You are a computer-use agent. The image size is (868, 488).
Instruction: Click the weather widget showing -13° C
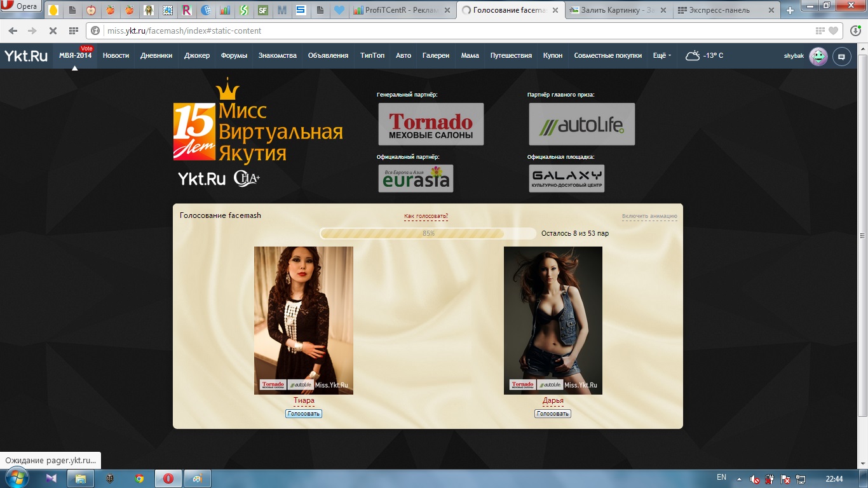click(x=705, y=56)
